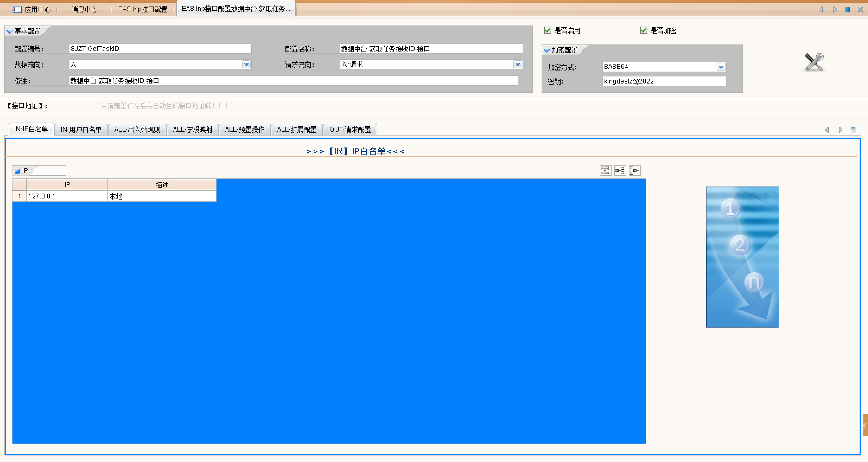Click the insert-row icon above IP table

[620, 171]
